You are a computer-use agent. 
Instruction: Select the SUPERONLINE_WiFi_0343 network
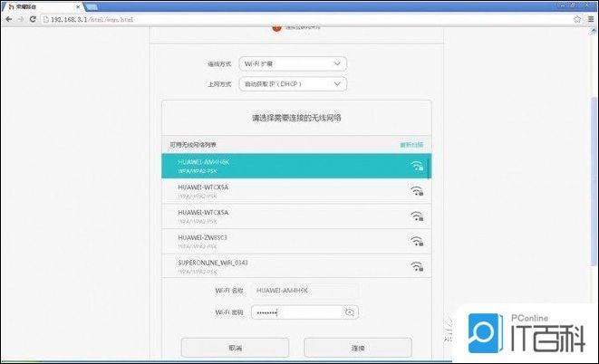296,266
